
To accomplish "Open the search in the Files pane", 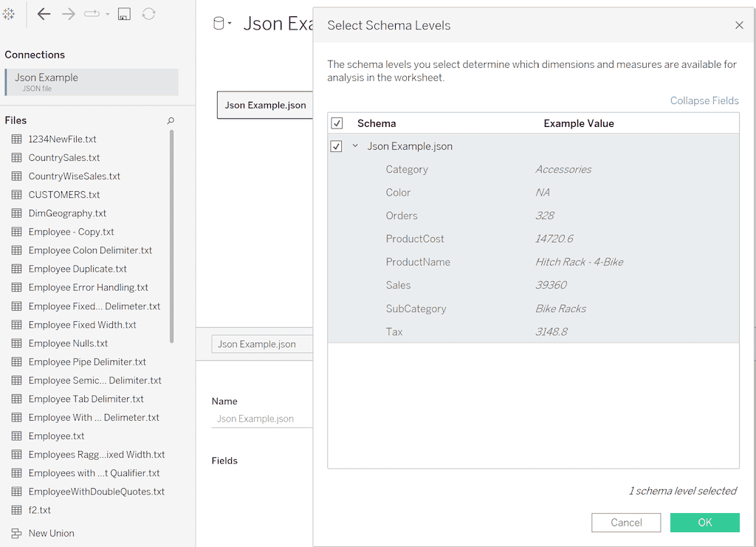I will [171, 120].
